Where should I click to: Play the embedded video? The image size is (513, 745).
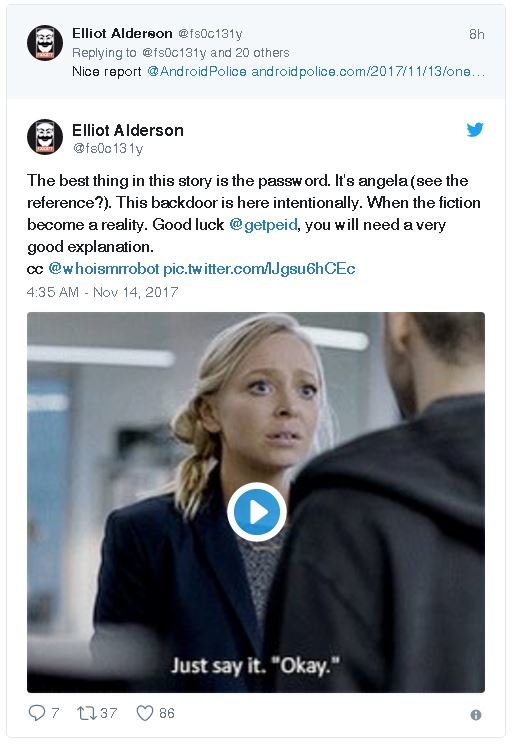[256, 512]
